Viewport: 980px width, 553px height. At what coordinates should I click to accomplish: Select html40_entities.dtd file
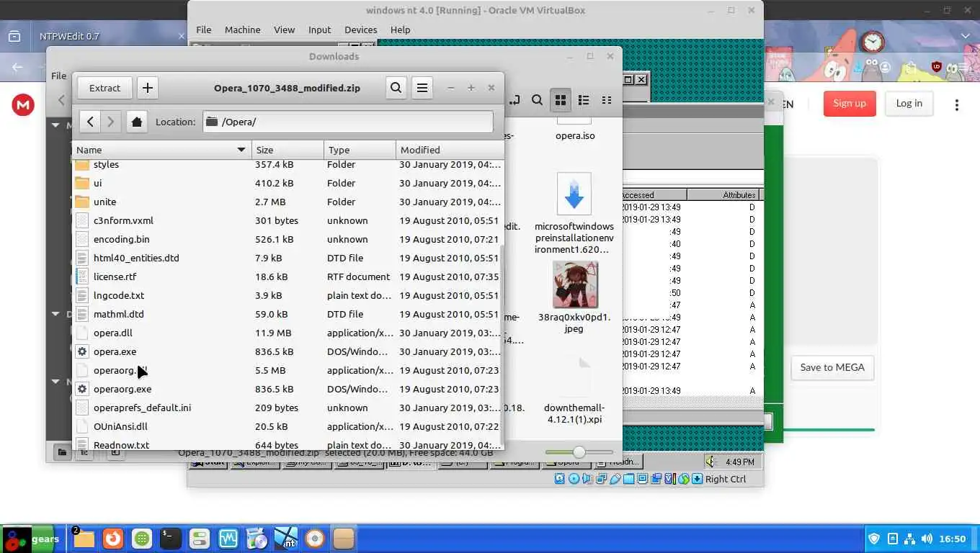(x=288, y=258)
